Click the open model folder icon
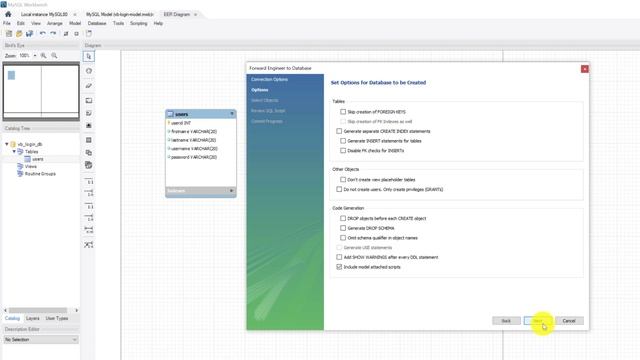 [x=19, y=33]
